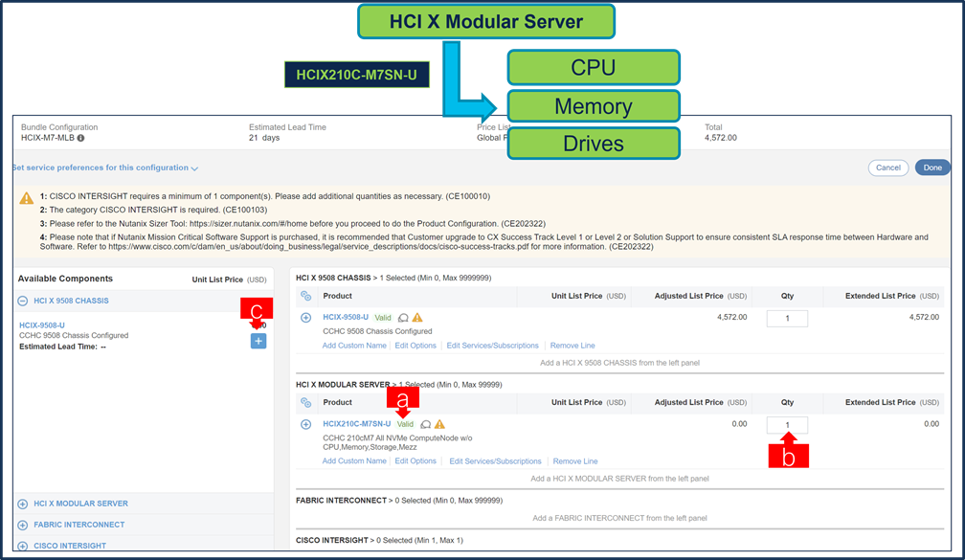Click Add Custom Name for HCIX210C-M7SN-U
965x560 pixels.
tap(354, 461)
